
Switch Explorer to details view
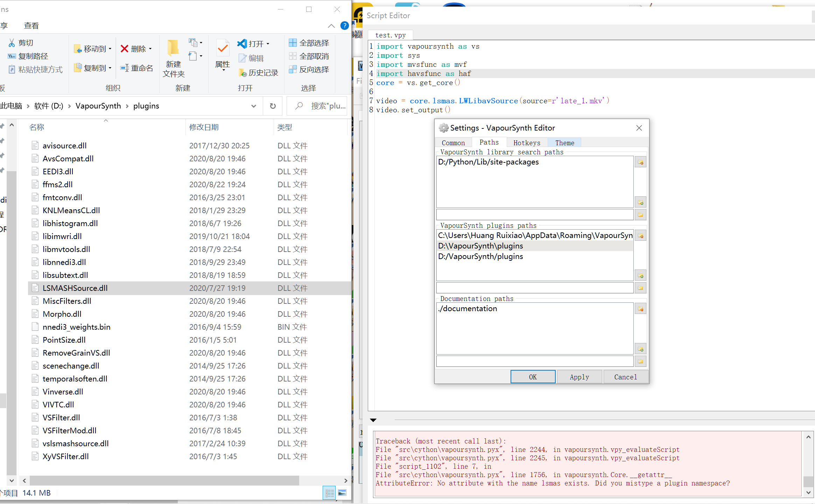[x=329, y=493]
